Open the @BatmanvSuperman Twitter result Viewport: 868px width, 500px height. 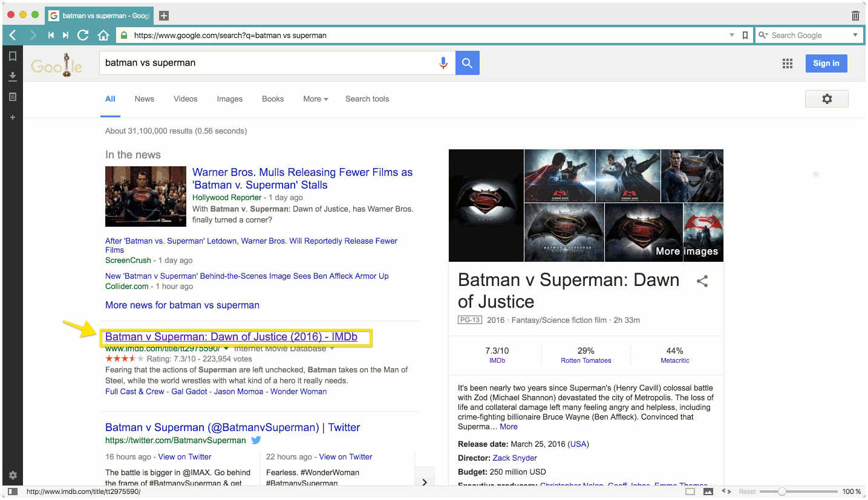pyautogui.click(x=232, y=427)
